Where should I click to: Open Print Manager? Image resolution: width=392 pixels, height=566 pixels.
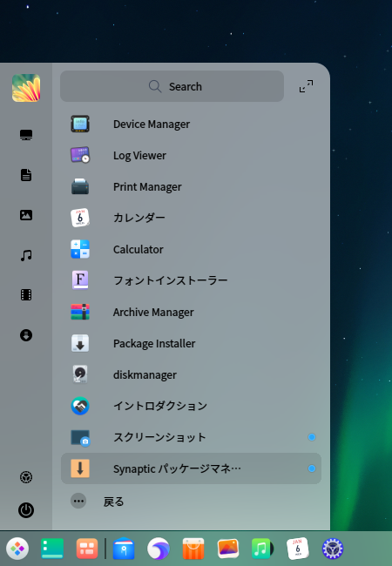[x=191, y=186]
